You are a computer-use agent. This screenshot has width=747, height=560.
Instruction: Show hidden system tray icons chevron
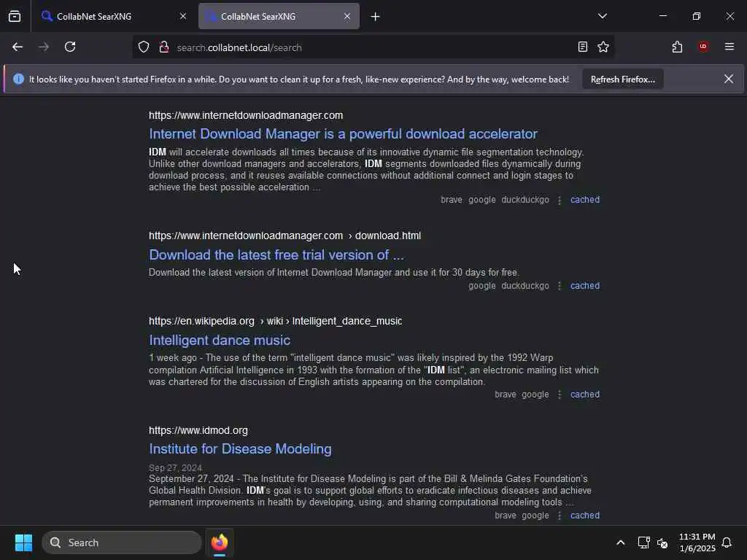(x=620, y=542)
